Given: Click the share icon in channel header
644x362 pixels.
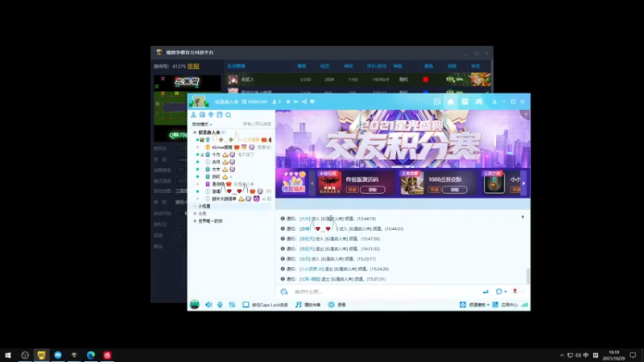Looking at the screenshot, I should [304, 102].
